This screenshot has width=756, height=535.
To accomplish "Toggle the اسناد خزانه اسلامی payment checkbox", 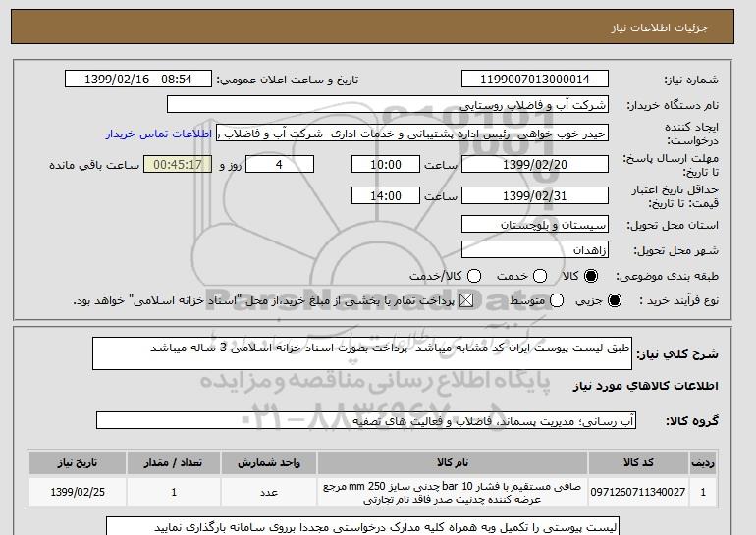I will tap(466, 300).
